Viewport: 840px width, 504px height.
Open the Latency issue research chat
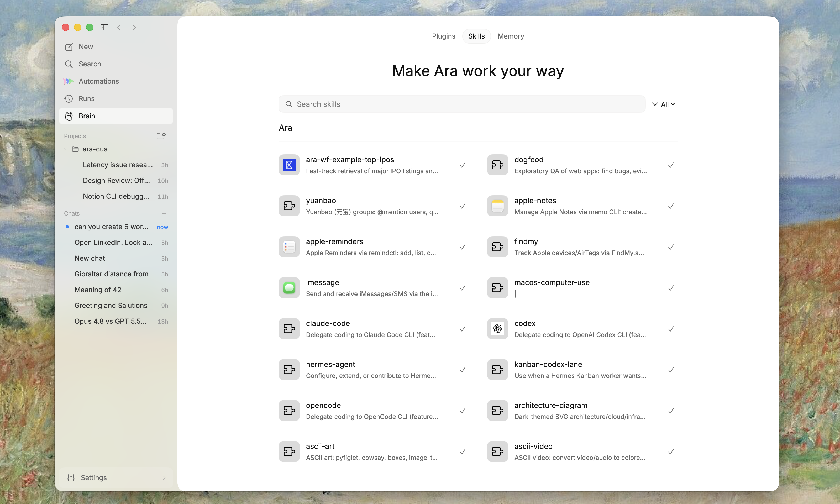[116, 165]
